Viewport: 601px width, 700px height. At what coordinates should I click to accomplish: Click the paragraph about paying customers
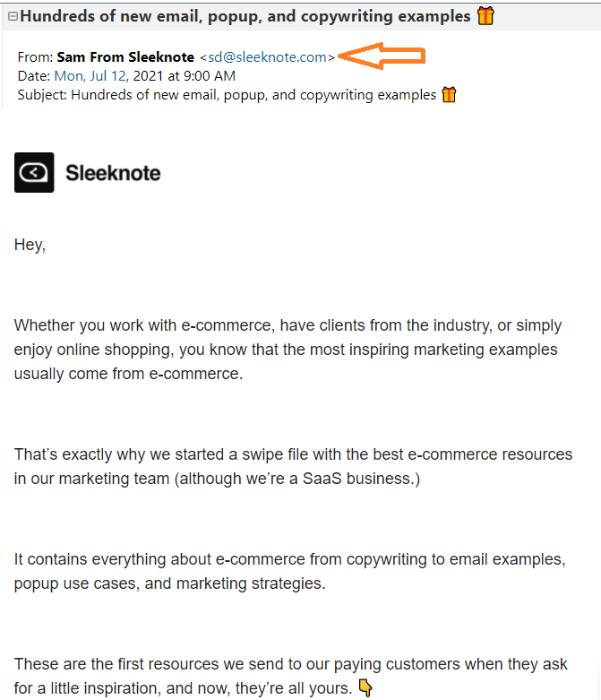(290, 676)
